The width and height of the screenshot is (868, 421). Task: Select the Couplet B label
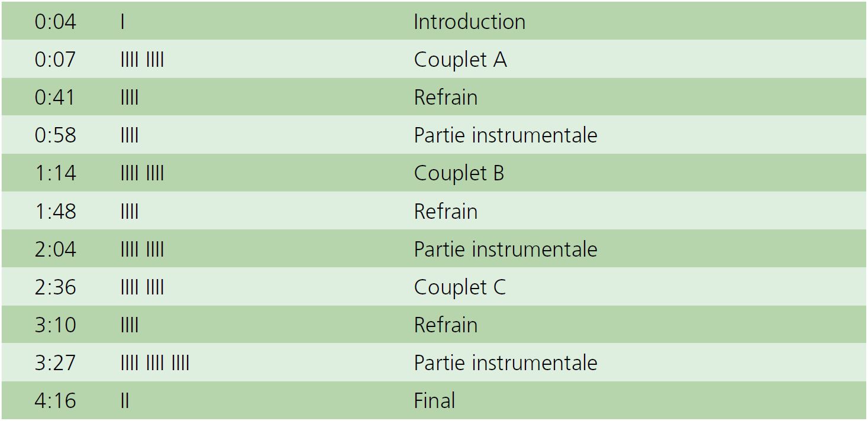click(x=459, y=173)
